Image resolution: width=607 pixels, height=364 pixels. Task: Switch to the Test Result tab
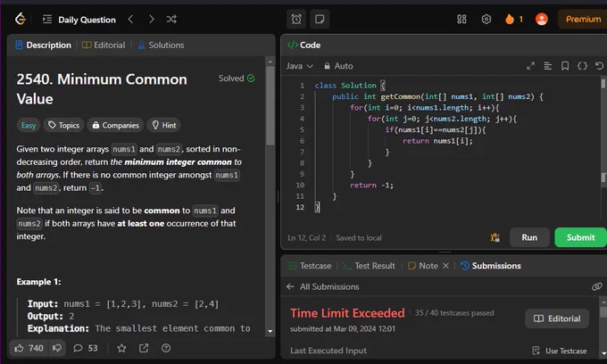coord(369,266)
